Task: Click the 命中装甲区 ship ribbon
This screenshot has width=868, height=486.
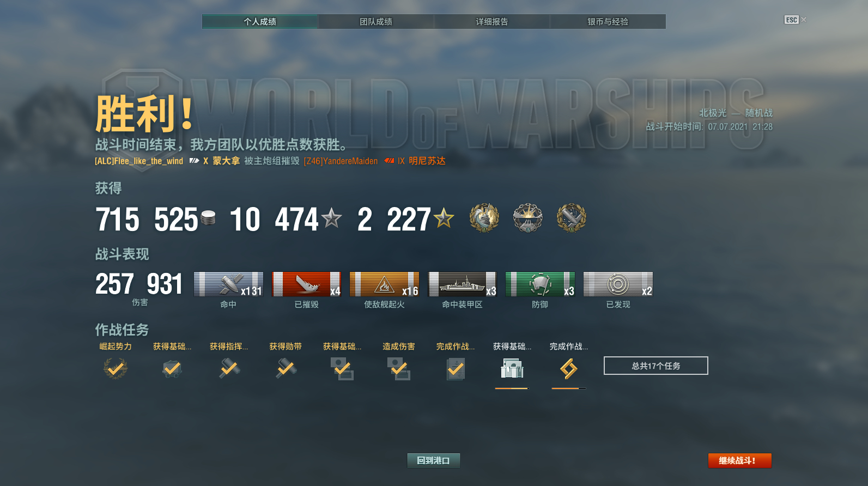Action: click(463, 284)
